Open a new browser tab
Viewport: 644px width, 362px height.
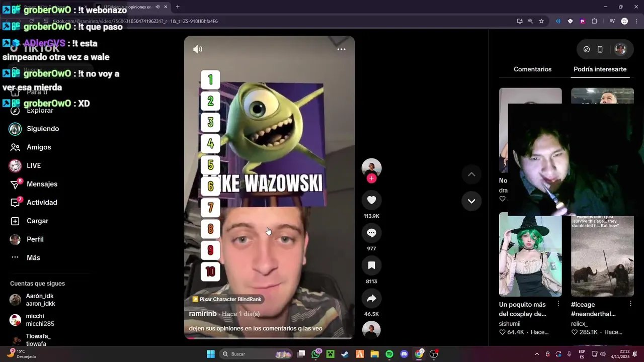178,7
